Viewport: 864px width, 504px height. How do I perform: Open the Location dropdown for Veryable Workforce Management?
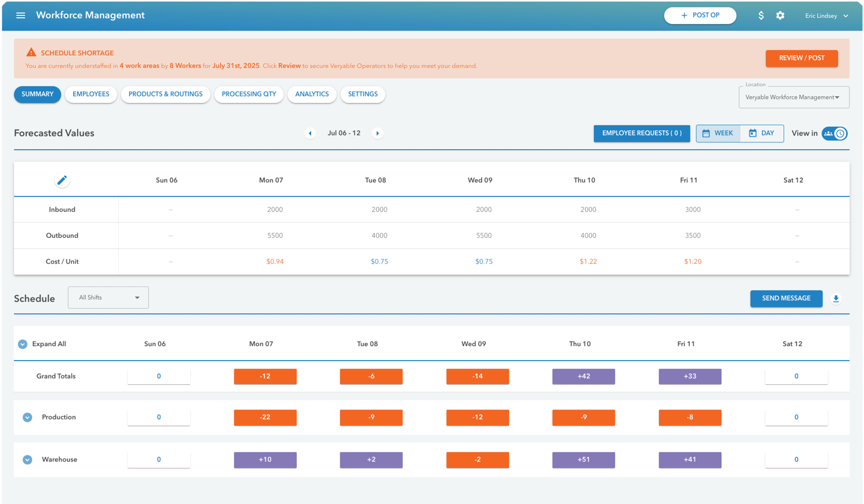click(x=794, y=97)
